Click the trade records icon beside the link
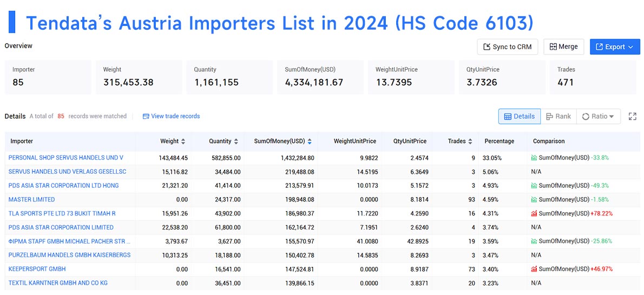The image size is (644, 295). pos(146,117)
